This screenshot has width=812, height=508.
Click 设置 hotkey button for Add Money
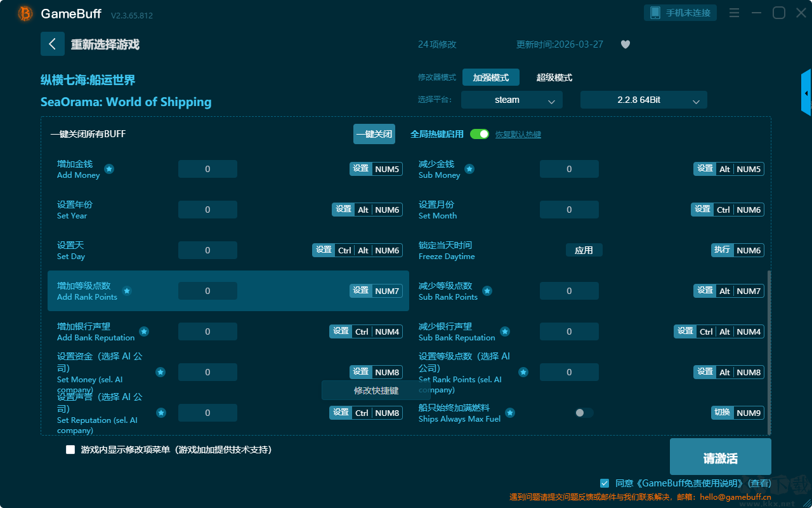click(361, 169)
